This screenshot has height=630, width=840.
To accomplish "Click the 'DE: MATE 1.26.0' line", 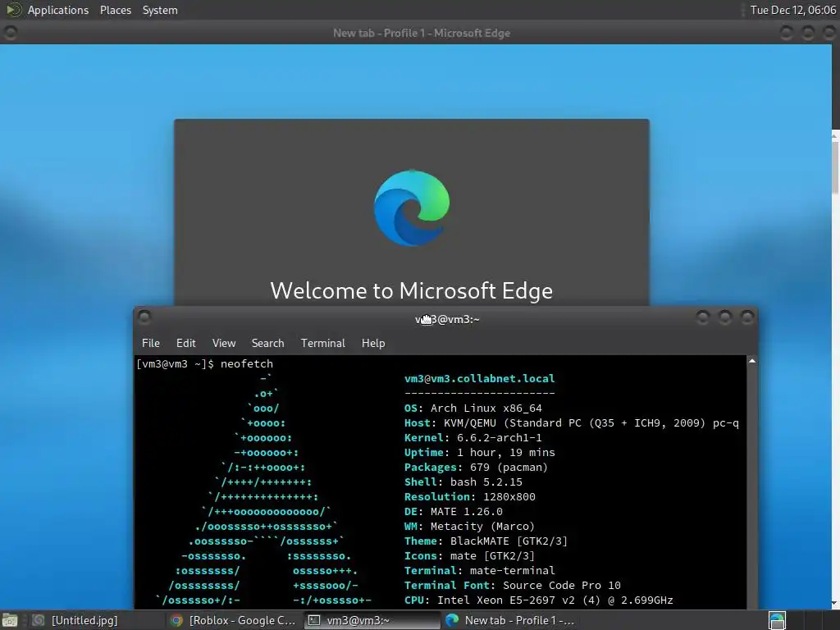I will [x=453, y=512].
